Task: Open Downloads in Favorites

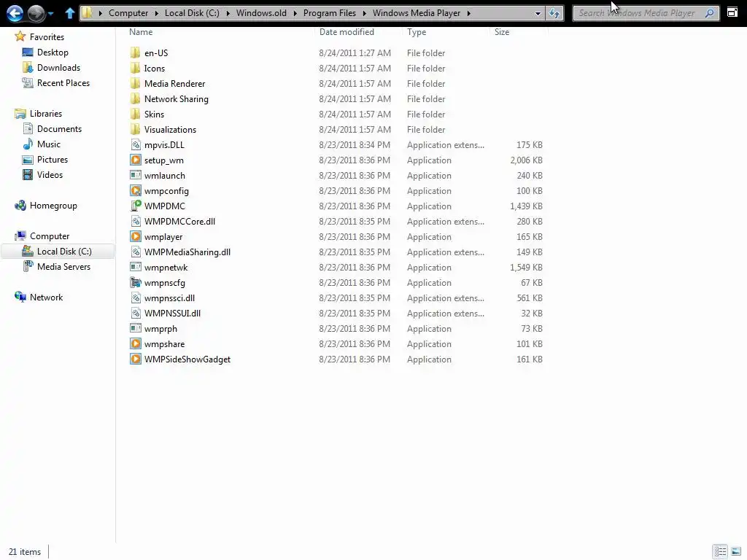Action: [x=58, y=68]
